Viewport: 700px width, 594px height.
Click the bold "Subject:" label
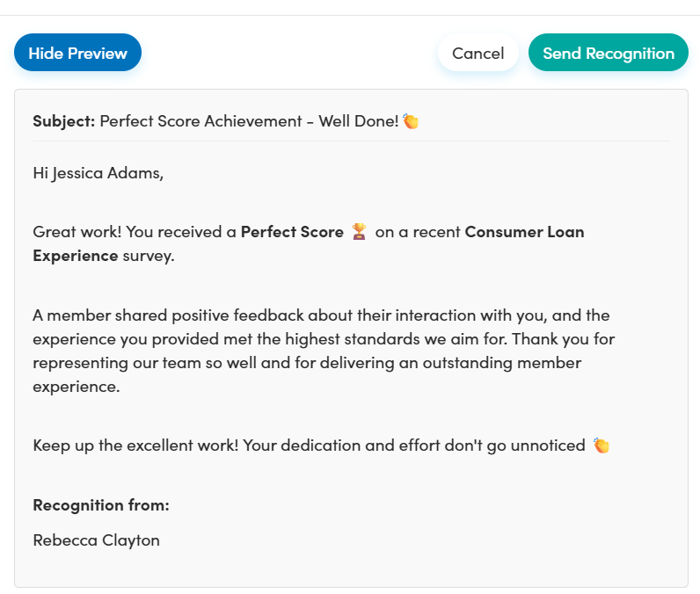coord(63,121)
